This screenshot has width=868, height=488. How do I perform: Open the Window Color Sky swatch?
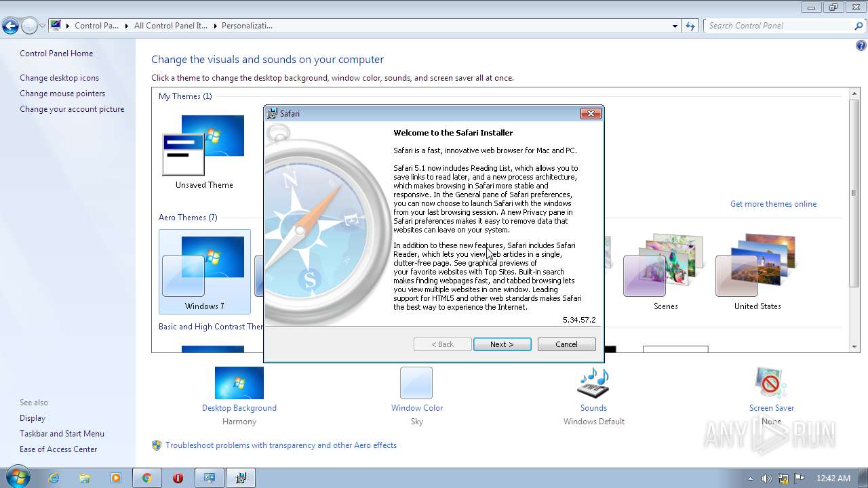pos(416,383)
